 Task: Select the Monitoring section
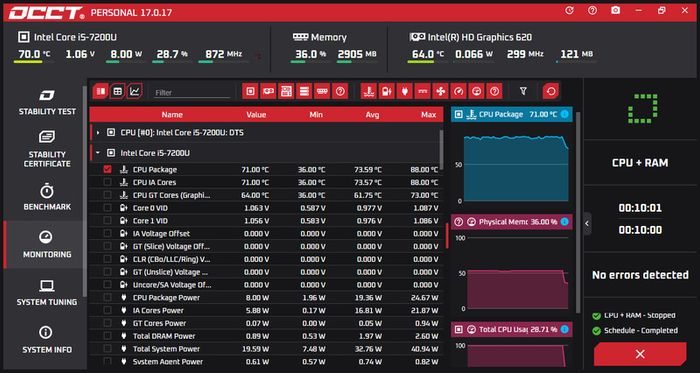[x=47, y=245]
